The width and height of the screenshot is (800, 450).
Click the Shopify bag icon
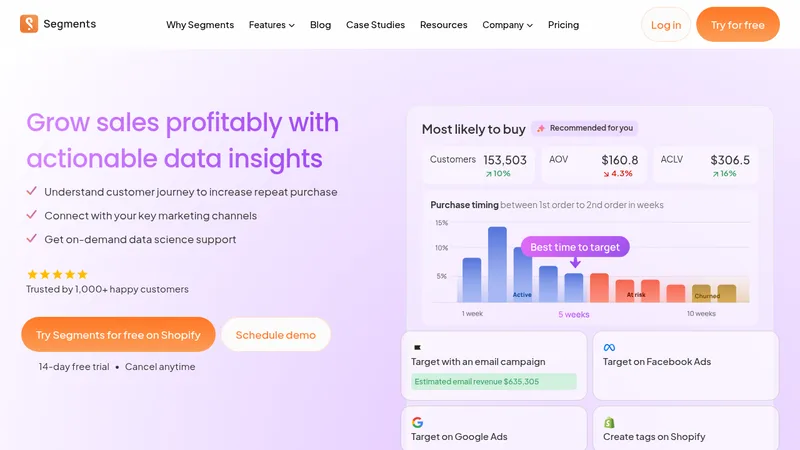pos(609,422)
